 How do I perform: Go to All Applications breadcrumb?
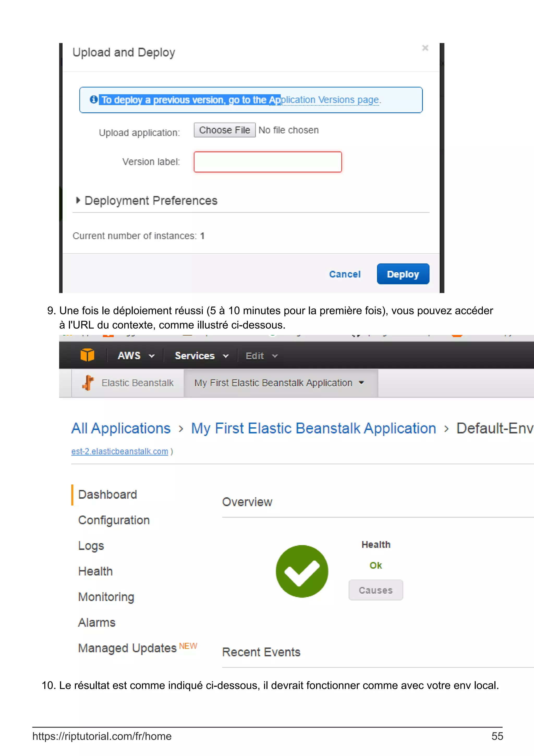click(121, 428)
